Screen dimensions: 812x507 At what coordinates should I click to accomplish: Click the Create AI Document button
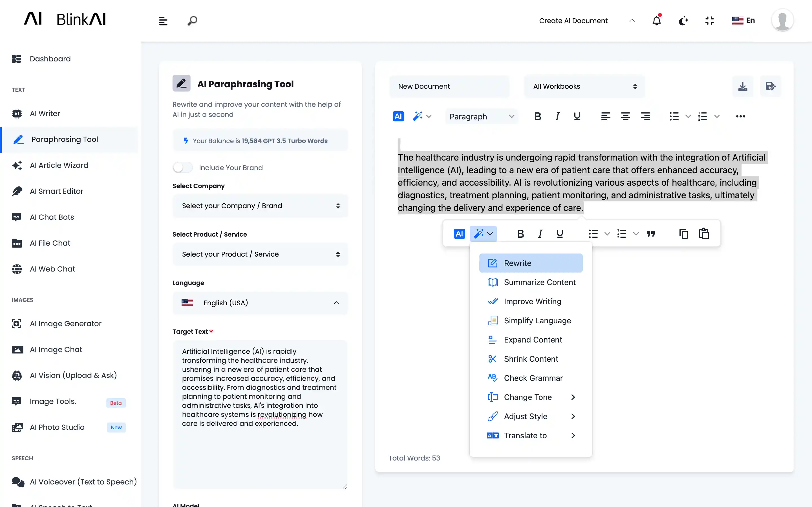pos(573,21)
